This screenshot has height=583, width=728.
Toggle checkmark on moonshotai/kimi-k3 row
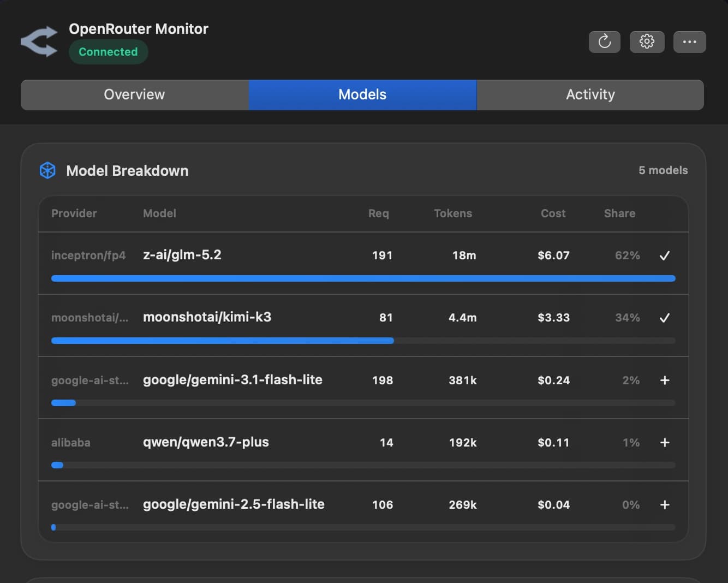664,318
